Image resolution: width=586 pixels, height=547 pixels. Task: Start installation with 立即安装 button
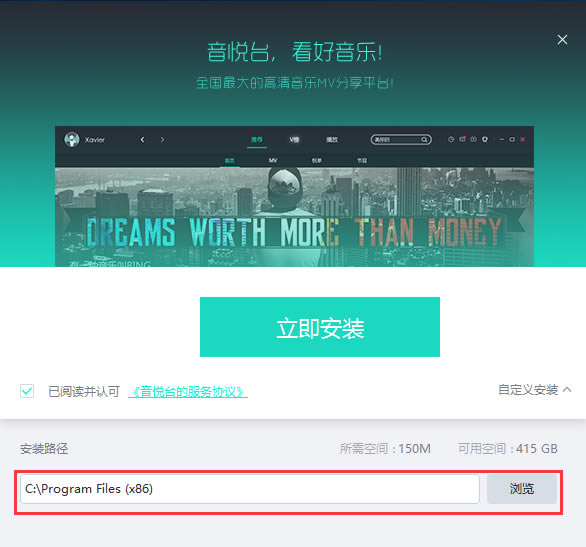click(320, 327)
